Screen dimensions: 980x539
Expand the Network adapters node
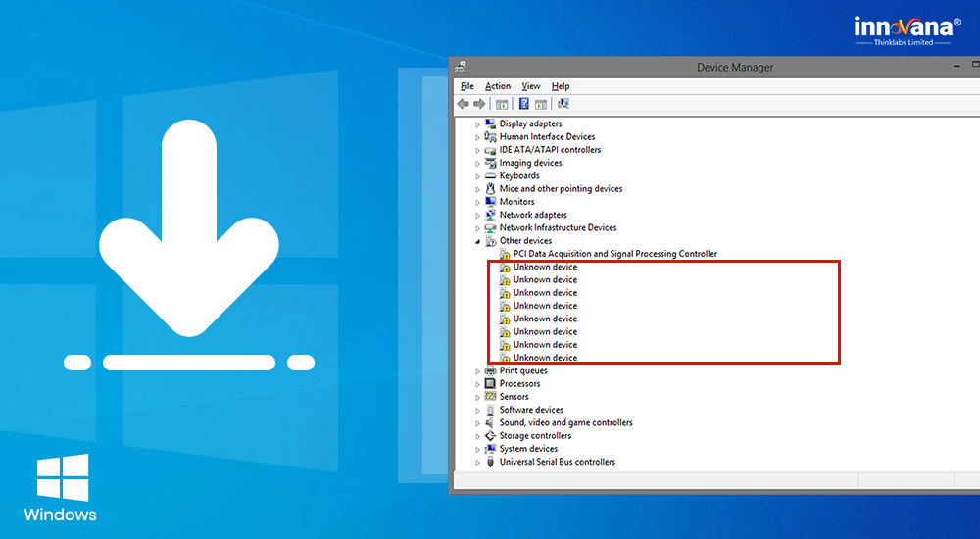click(478, 216)
